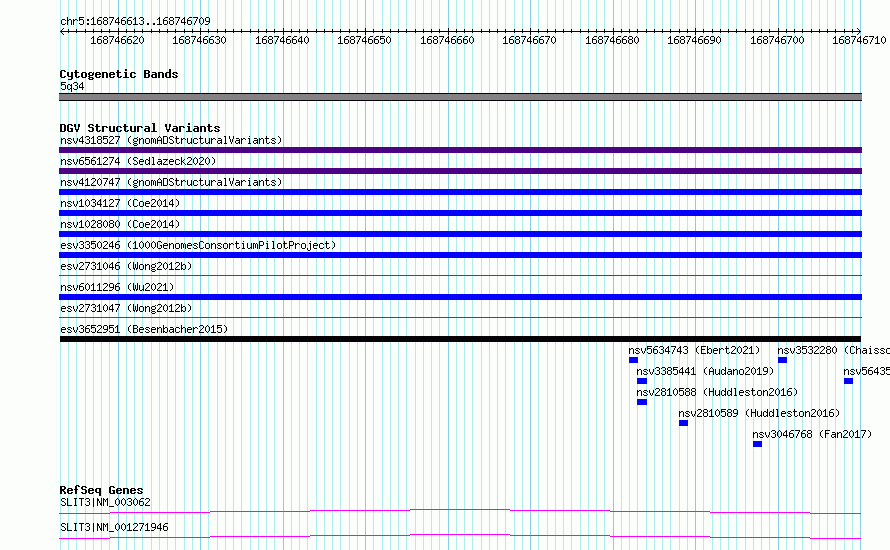This screenshot has height=550, width=890.
Task: Open the SLIT3|NM_003062 gene label
Action: (x=106, y=502)
